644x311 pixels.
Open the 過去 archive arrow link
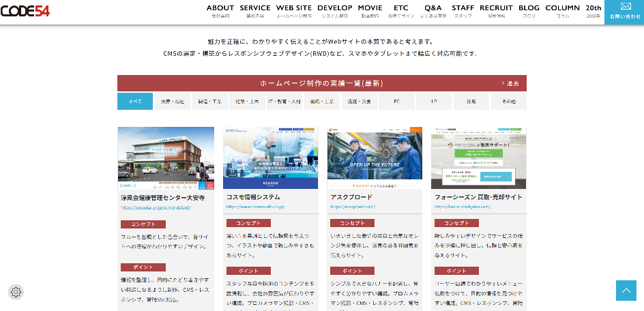coord(510,83)
